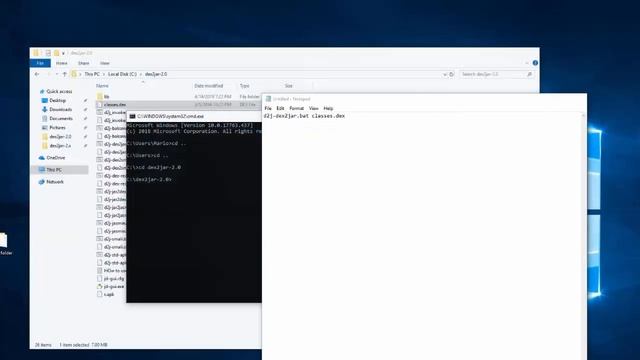Viewport: 640px width, 360px height.
Task: Open Explorer help icon
Action: pos(535,63)
